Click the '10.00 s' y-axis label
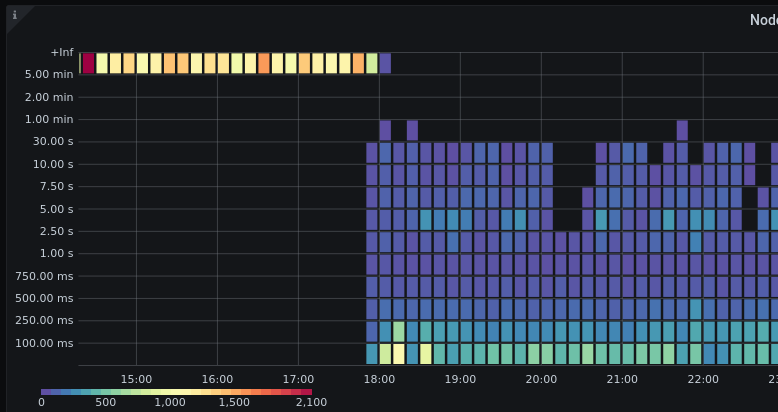The width and height of the screenshot is (778, 412). [x=53, y=164]
